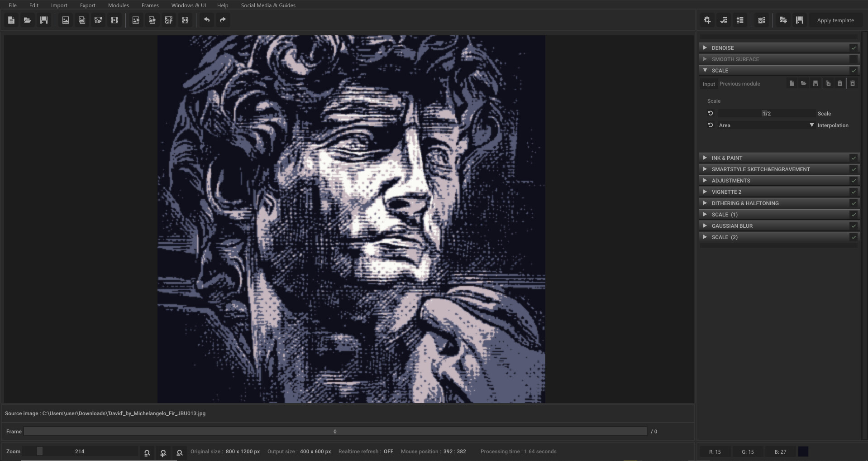
Task: Click the reset button beside the Scale slider
Action: (x=710, y=113)
